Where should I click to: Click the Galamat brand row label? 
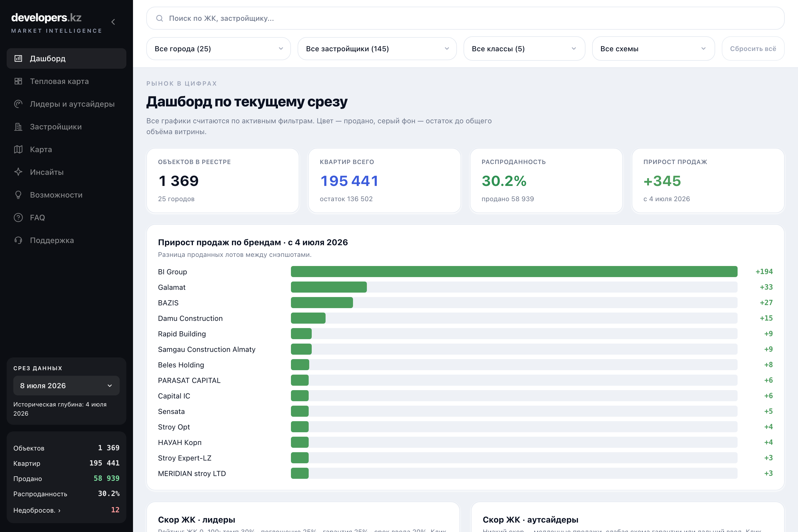pos(172,287)
